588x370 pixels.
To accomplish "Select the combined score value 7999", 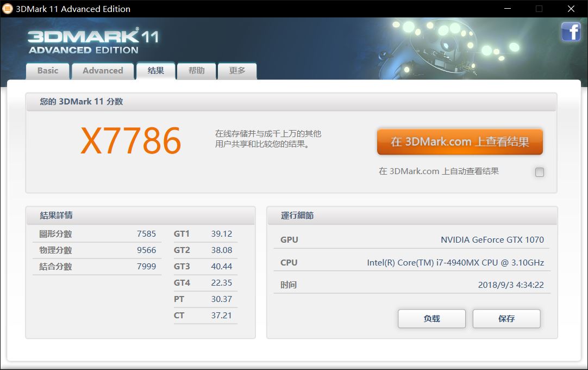I will (x=146, y=266).
